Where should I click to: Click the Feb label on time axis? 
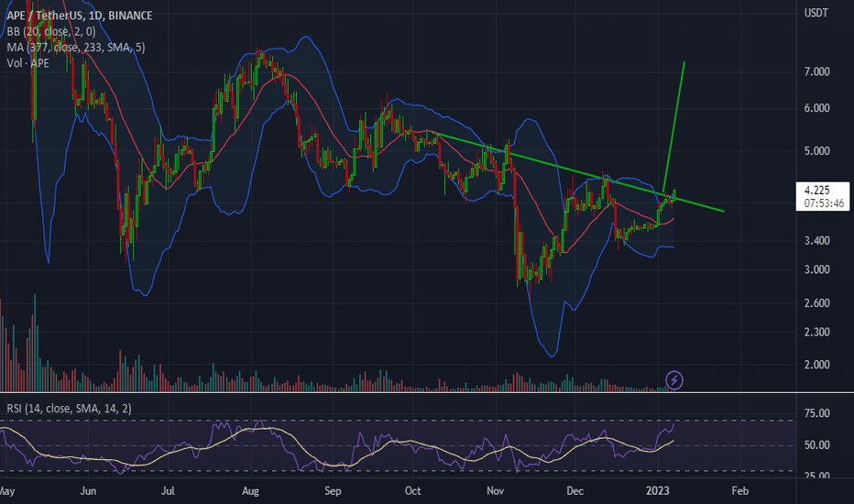740,491
